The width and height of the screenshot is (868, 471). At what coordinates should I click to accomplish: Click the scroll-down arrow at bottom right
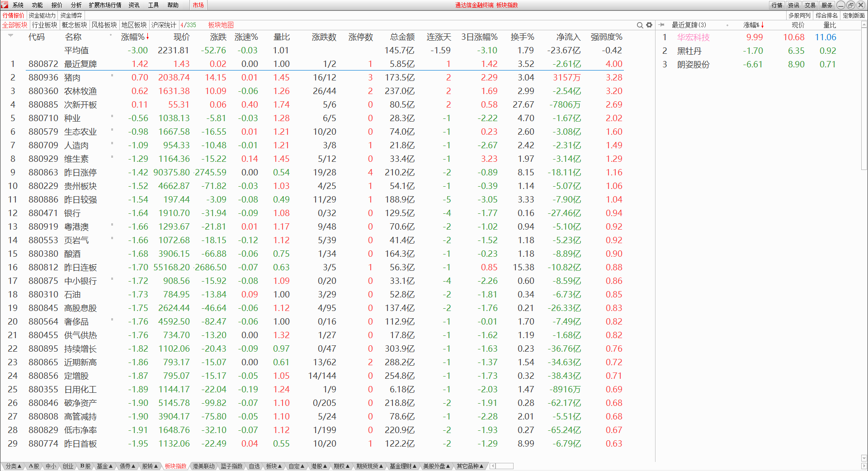[x=864, y=458]
